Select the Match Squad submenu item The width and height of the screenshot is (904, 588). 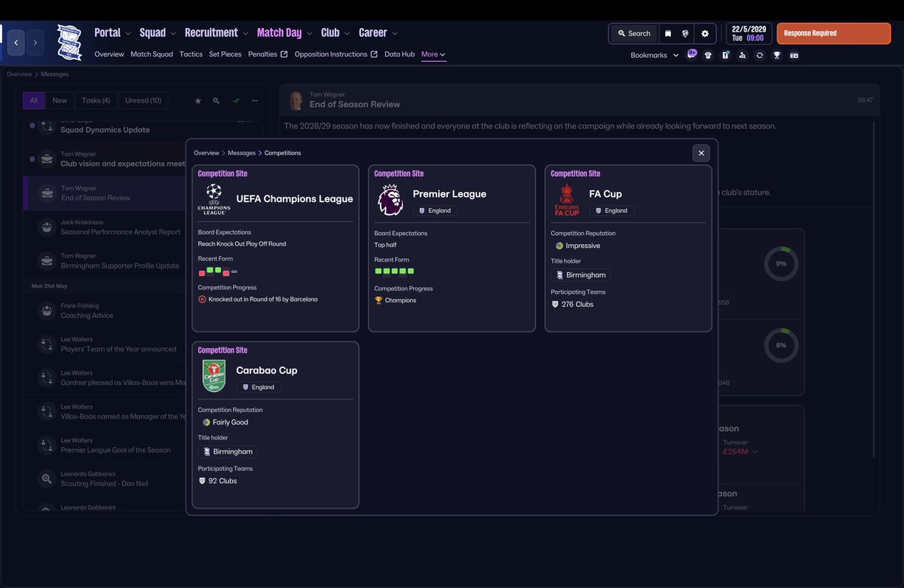click(152, 54)
